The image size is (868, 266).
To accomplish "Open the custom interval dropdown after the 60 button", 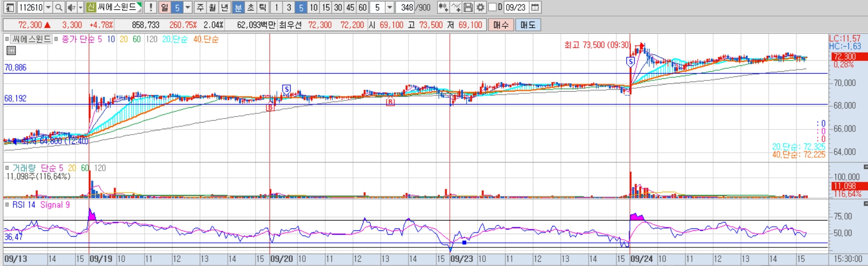I will pyautogui.click(x=390, y=7).
